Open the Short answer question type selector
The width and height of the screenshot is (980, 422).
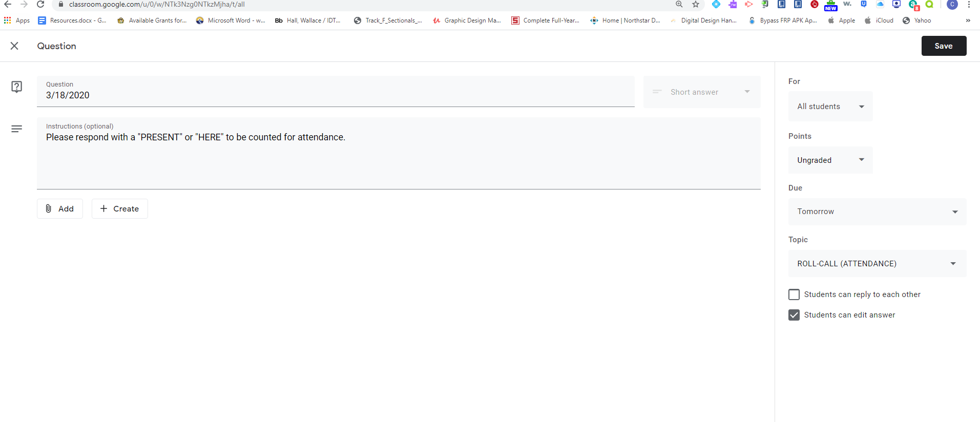click(x=701, y=92)
